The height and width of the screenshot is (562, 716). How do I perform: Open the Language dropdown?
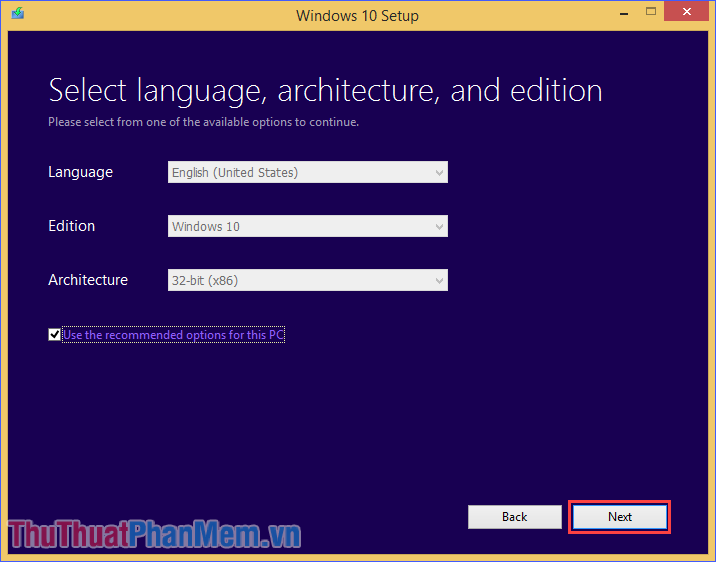[308, 172]
